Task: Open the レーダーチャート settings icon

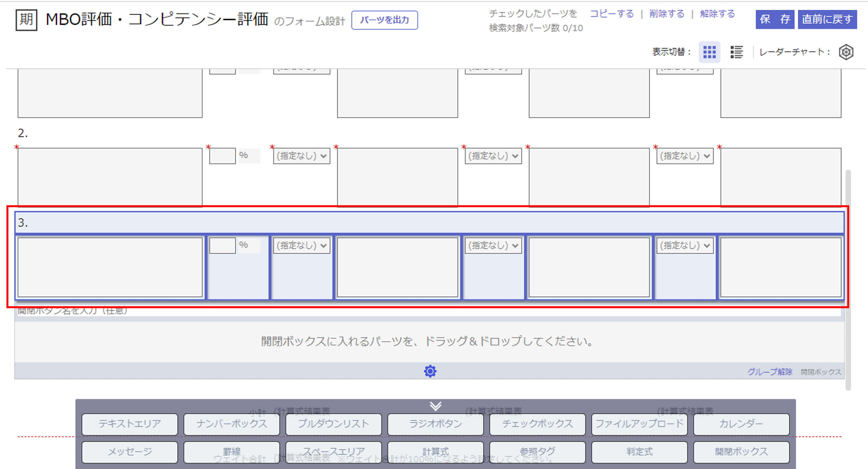Action: point(846,52)
